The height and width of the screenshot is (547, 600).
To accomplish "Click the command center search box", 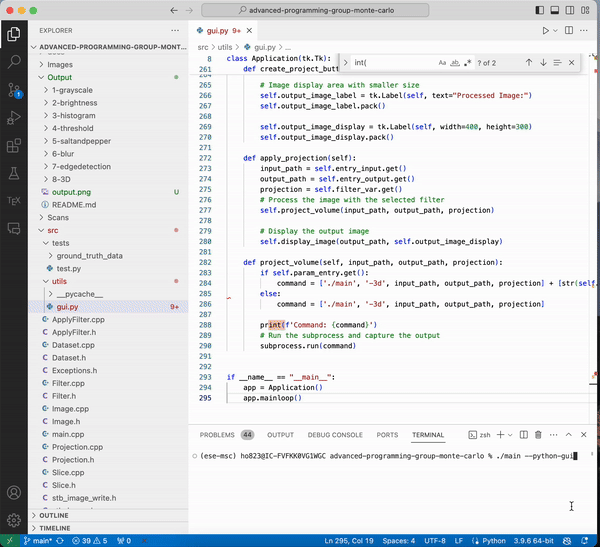I will 315,10.
